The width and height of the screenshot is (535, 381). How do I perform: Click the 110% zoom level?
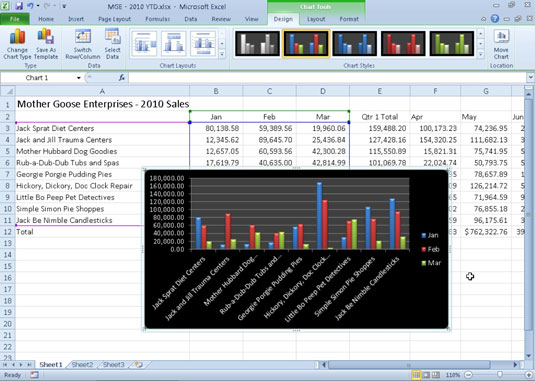coord(453,375)
